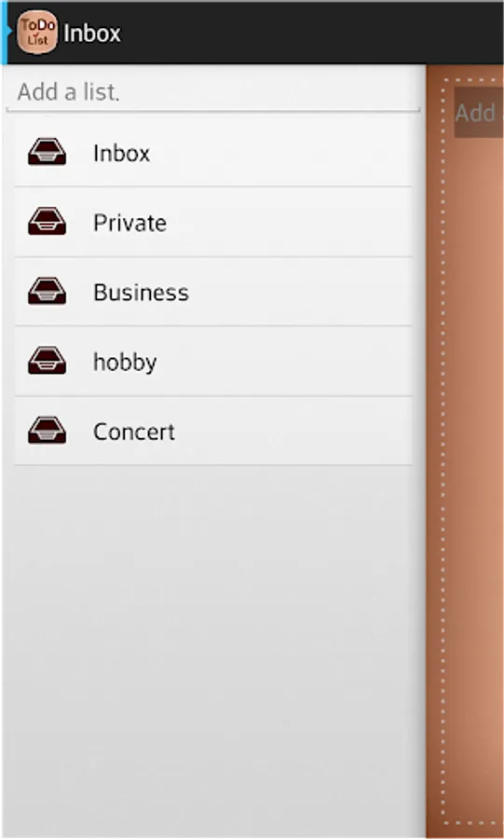
Task: Click the Business list tray icon
Action: pos(47,291)
